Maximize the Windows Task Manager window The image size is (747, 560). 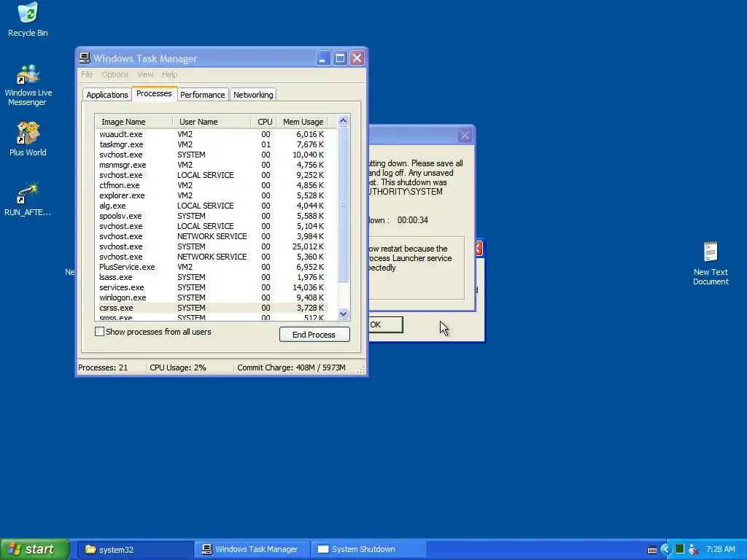(340, 58)
